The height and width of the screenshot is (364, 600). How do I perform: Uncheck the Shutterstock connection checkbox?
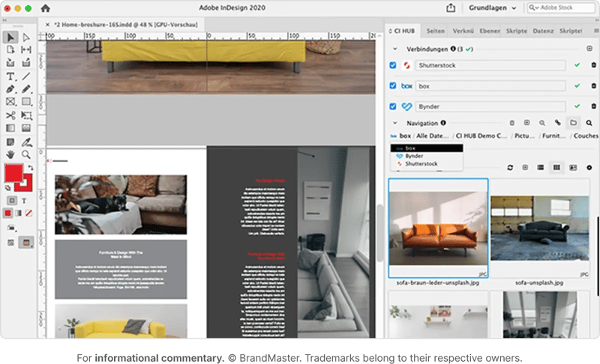[392, 65]
